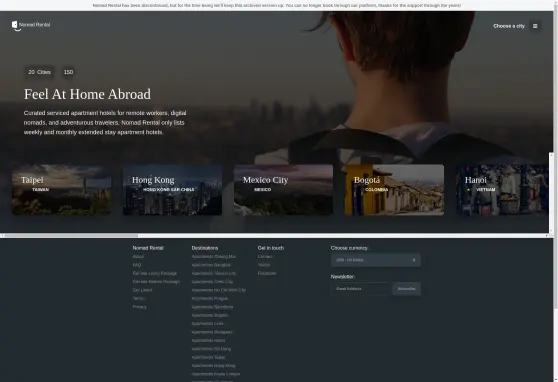Click the 20 Cities badge

(x=40, y=72)
